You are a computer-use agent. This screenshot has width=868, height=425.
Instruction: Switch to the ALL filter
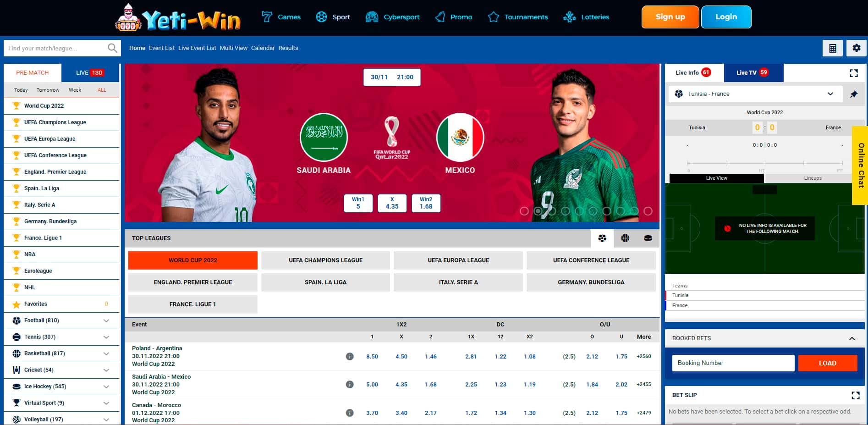(x=102, y=90)
